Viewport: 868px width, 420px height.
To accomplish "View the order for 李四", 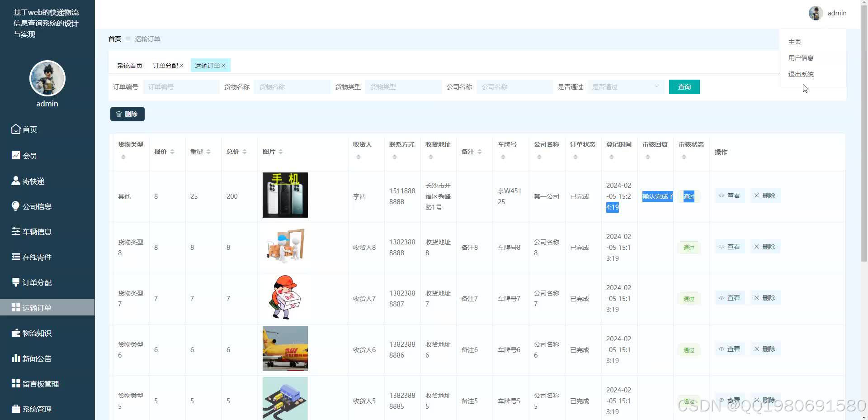I will tap(730, 196).
